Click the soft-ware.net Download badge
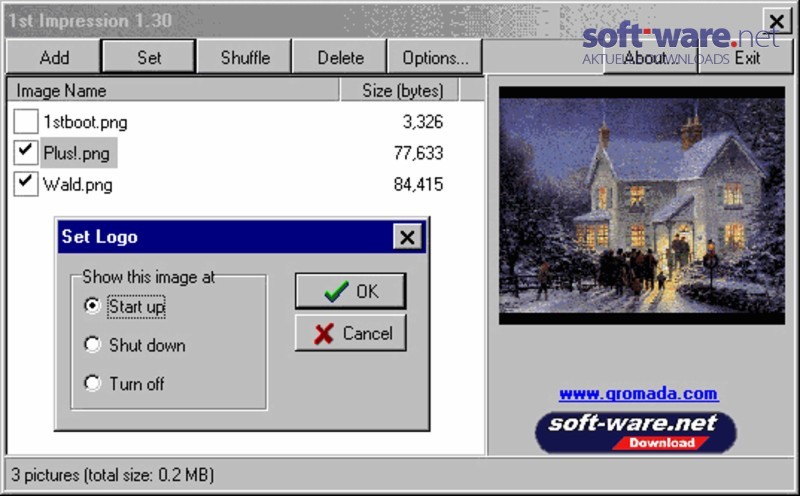The height and width of the screenshot is (496, 800). (x=635, y=432)
